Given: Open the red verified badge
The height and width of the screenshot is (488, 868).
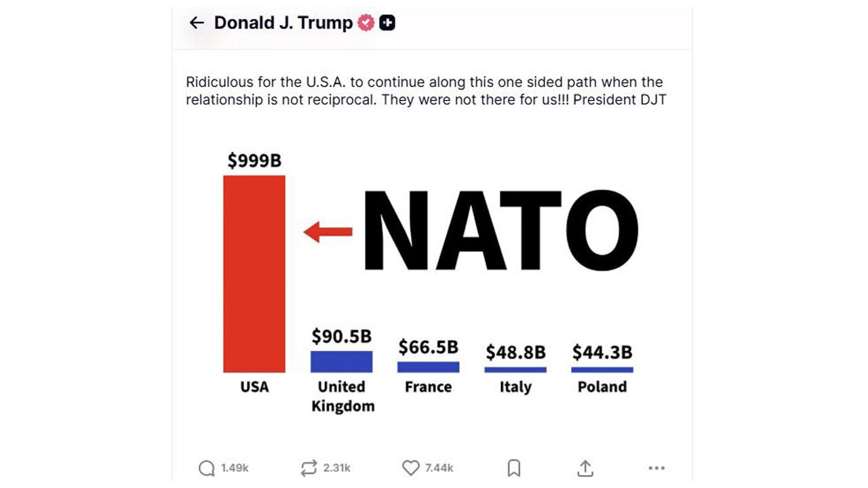Looking at the screenshot, I should (366, 23).
